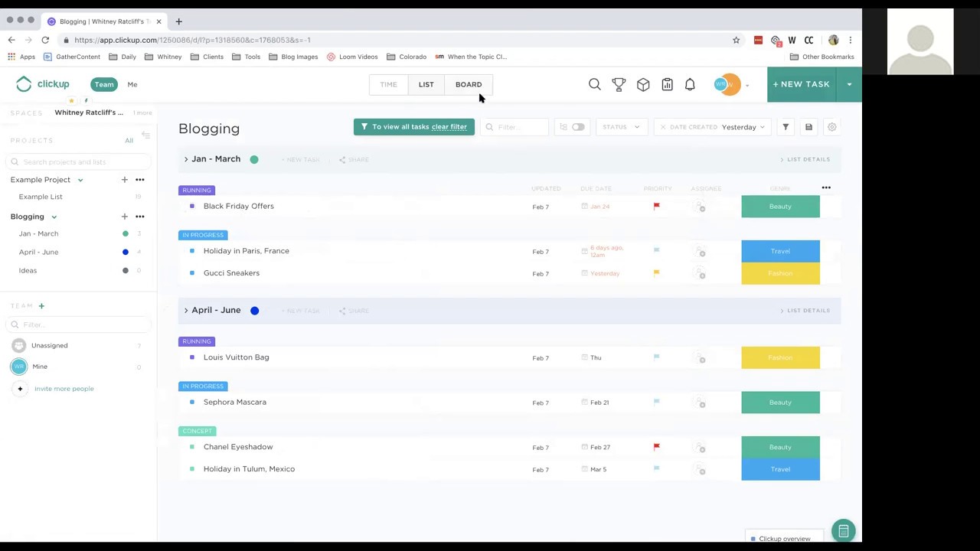Open Example Project ellipsis menu
Screen dimensions: 980x551
[x=140, y=180]
